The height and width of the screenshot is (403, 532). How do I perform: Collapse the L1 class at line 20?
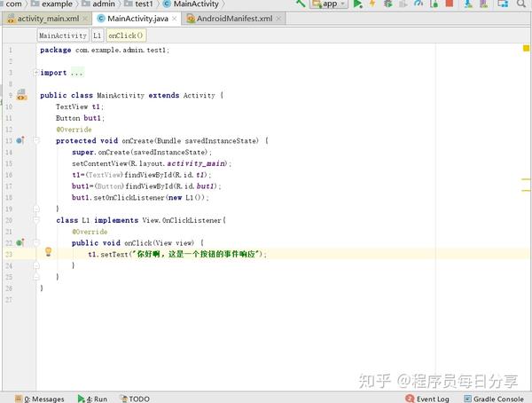(x=36, y=220)
